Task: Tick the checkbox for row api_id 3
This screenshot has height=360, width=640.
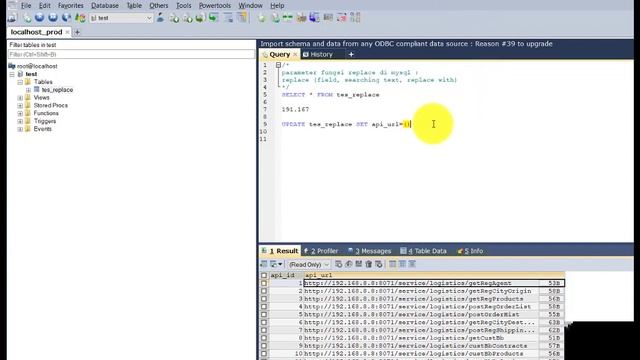Action: point(264,299)
